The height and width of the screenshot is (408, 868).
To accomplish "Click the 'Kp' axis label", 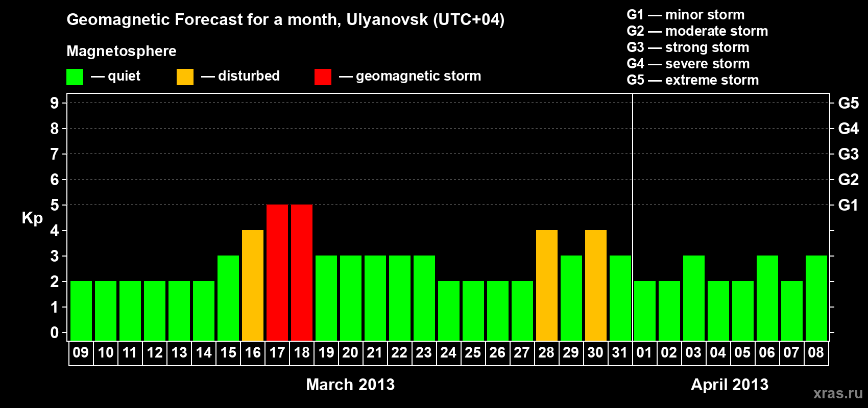I will click(32, 218).
